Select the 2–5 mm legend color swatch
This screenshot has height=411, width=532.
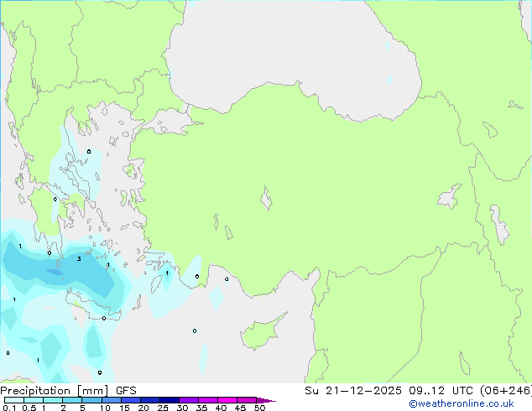point(72,400)
